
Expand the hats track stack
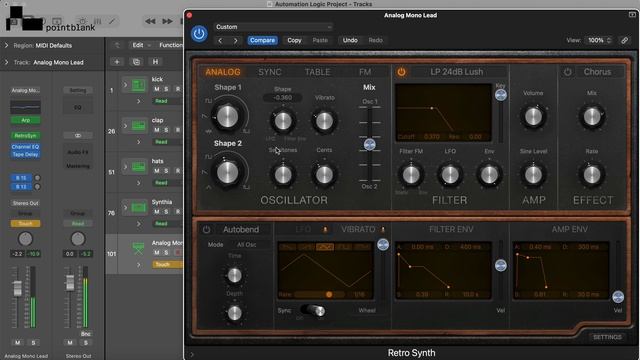pyautogui.click(x=125, y=167)
